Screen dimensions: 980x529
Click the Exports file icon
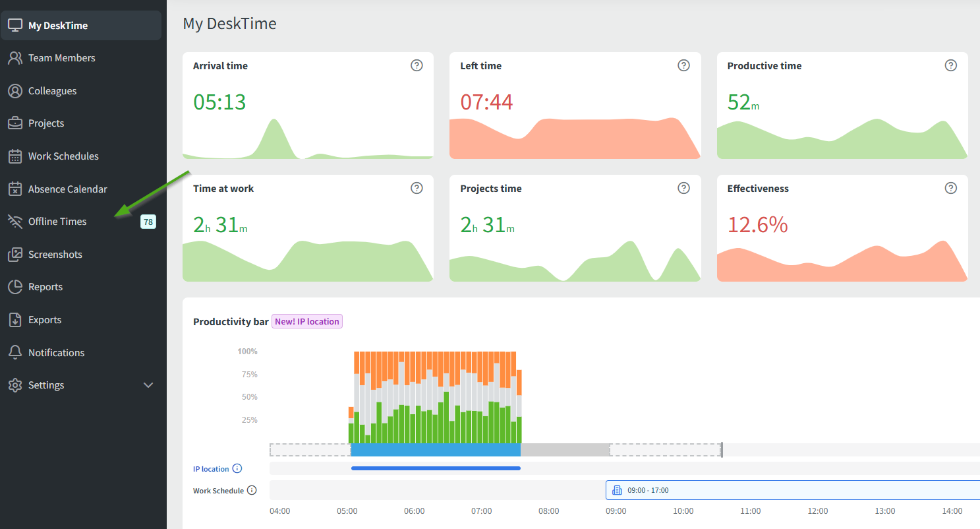click(15, 320)
